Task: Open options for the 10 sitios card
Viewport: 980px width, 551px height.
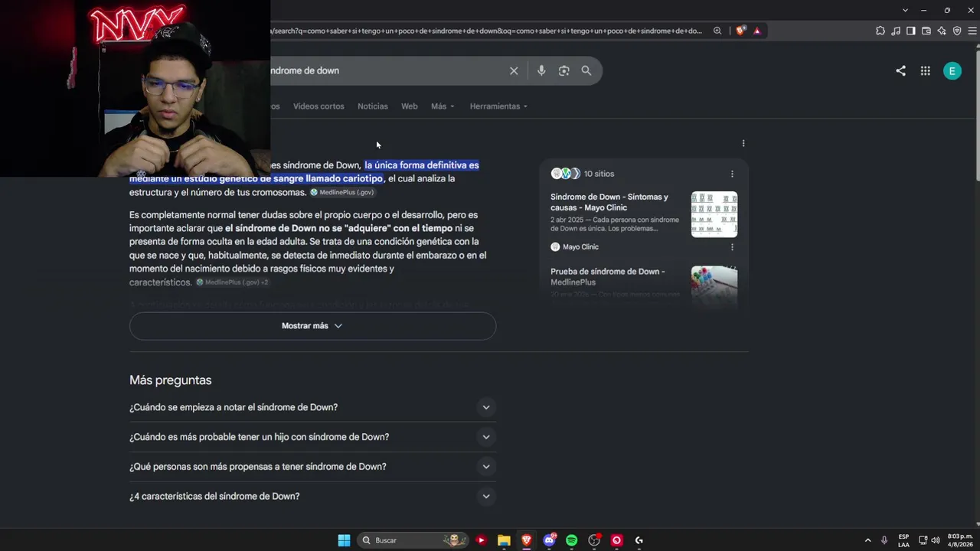Action: coord(732,174)
